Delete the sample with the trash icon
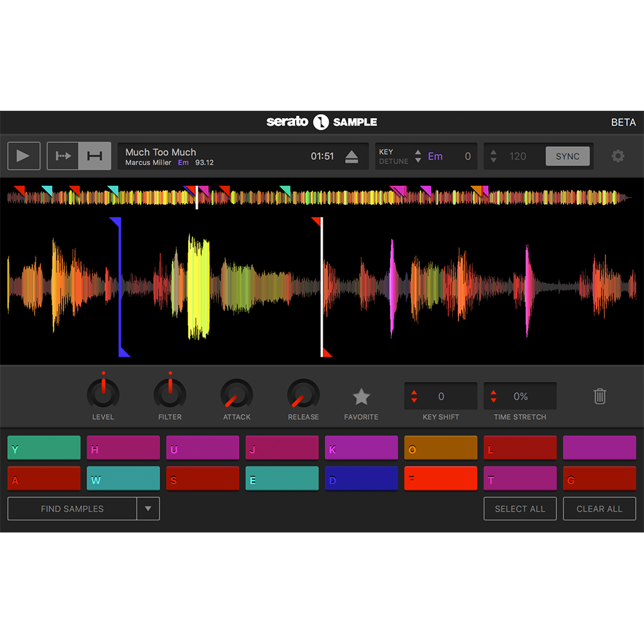This screenshot has height=644, width=644. coord(600,397)
